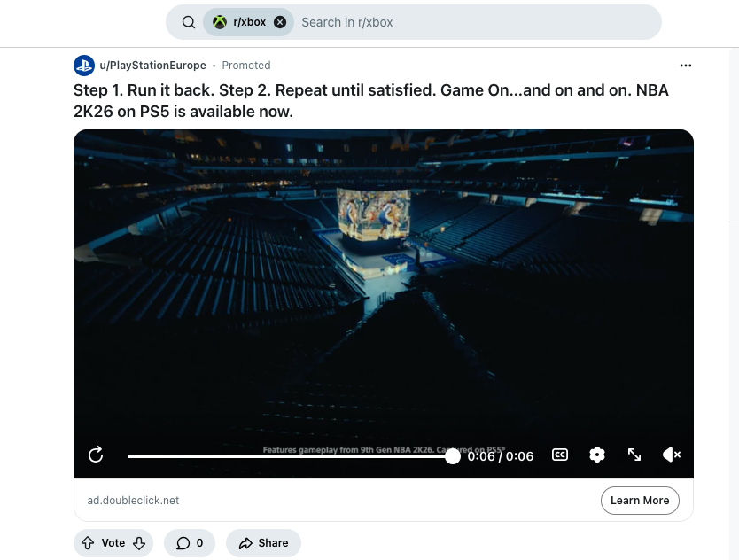This screenshot has height=560, width=739.
Task: Replay the NBA 2K26 video
Action: (96, 455)
